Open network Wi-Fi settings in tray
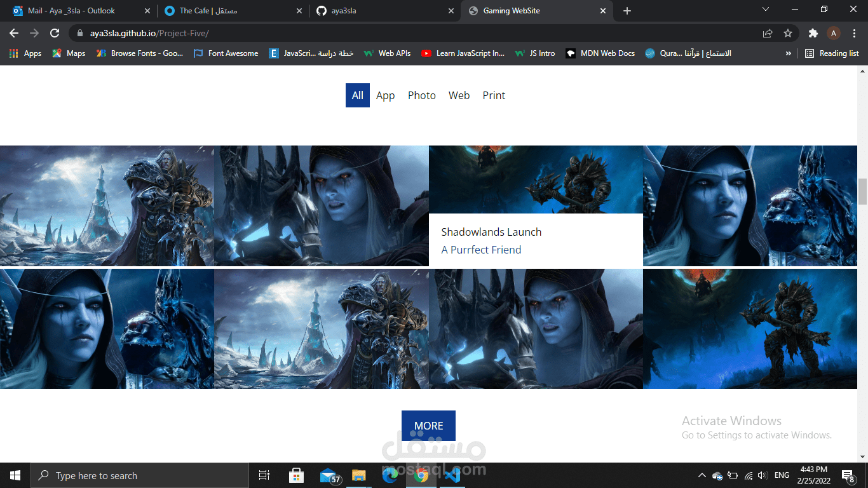The image size is (868, 488). 748,475
